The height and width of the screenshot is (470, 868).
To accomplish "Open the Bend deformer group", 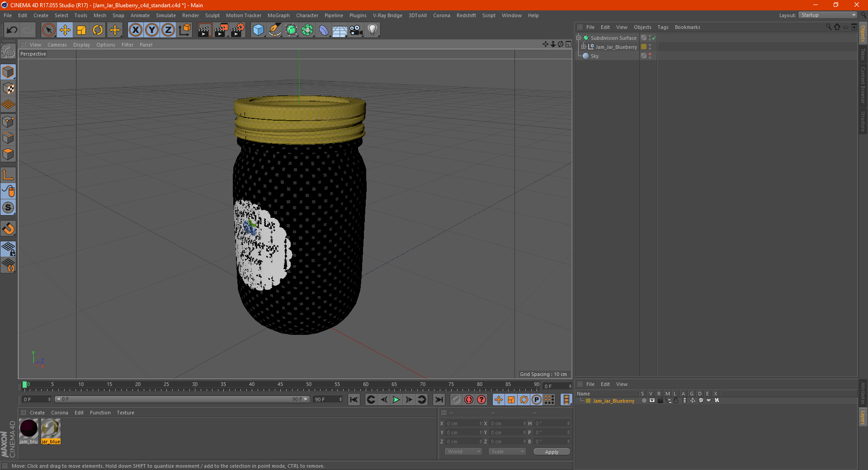I will (324, 30).
